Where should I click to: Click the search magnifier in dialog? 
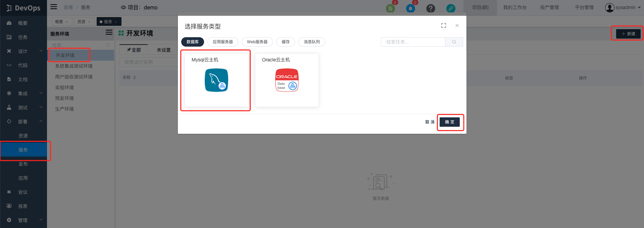pos(454,42)
